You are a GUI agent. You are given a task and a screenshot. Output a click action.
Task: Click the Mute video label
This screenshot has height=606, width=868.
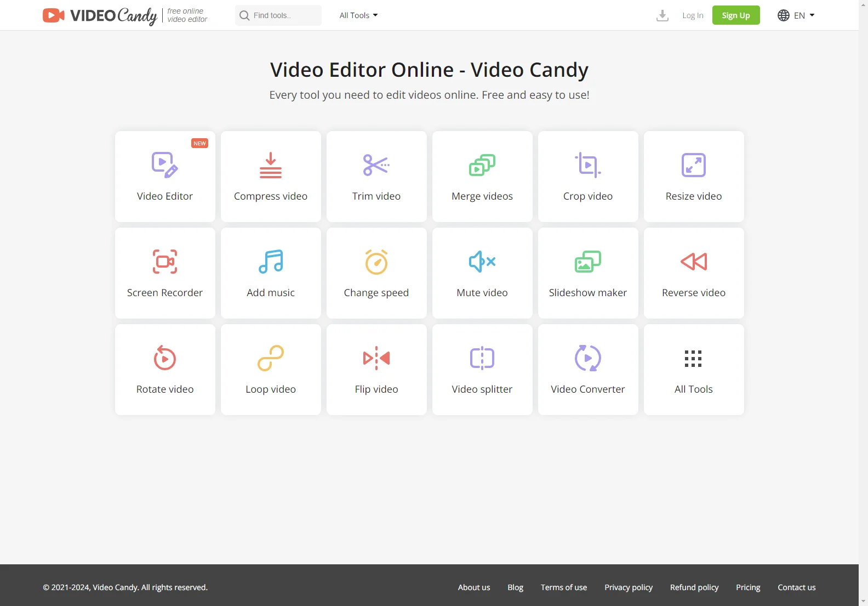tap(482, 293)
